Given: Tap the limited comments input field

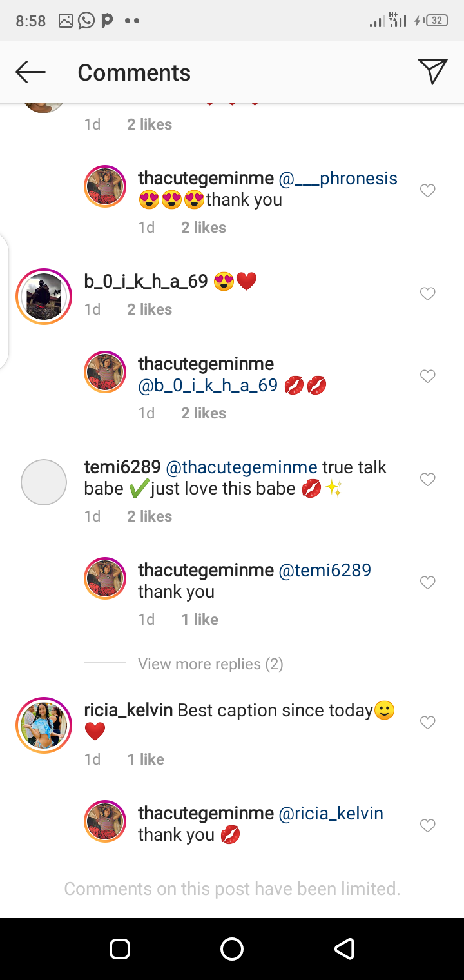Looking at the screenshot, I should tap(232, 889).
